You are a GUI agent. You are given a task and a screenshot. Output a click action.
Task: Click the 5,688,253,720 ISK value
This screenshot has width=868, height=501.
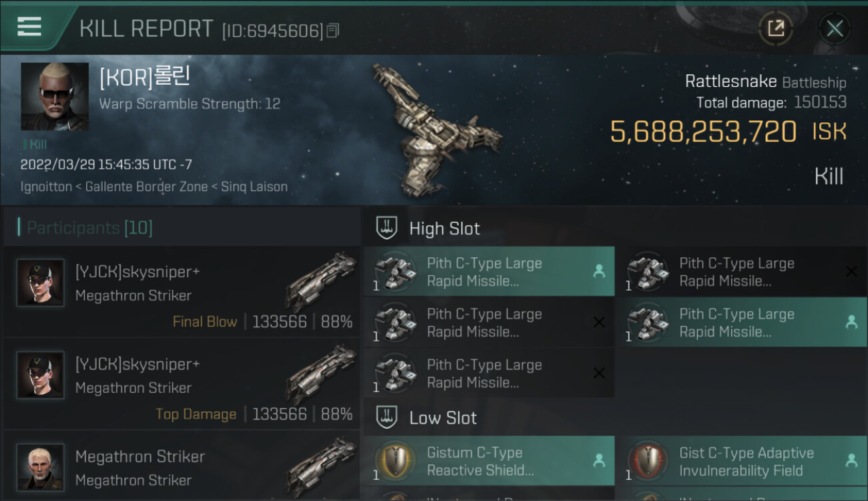728,132
